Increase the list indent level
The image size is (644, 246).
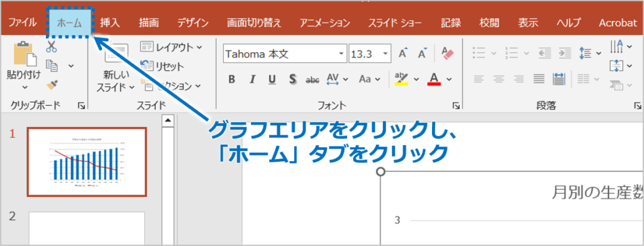coord(565,53)
